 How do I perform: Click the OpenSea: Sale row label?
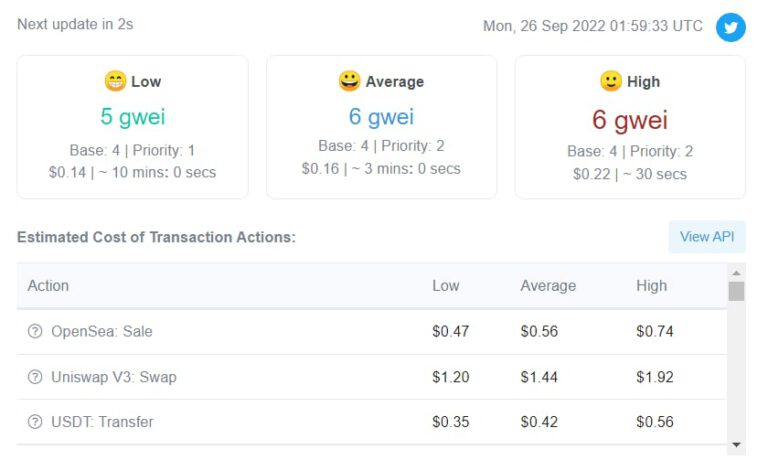click(x=102, y=331)
